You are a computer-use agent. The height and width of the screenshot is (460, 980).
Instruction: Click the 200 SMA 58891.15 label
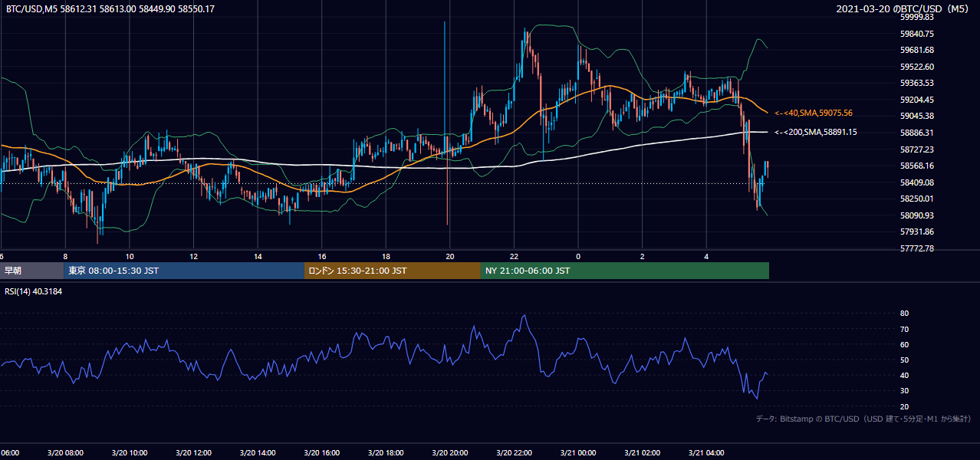pos(815,133)
